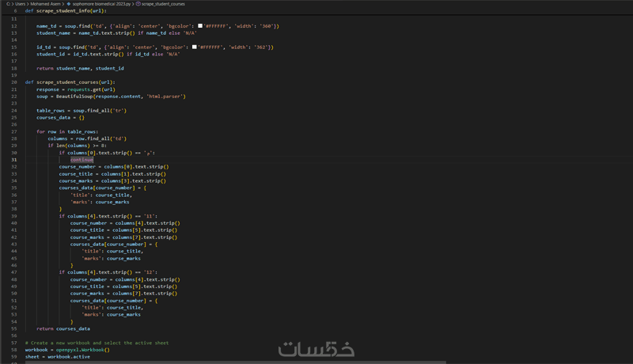Click the condition comparing columns[4] to '12'
Image resolution: width=633 pixels, height=364 pixels.
[x=108, y=272]
